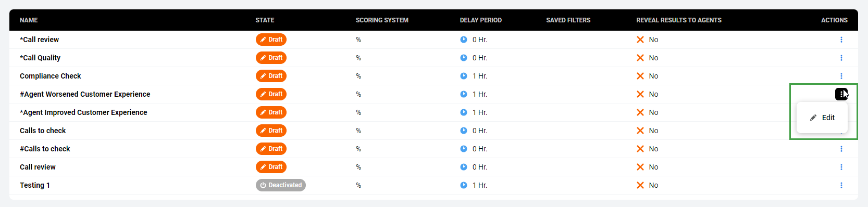Screen dimensions: 868x207
Task: Click the orange X icon for *Call review
Action: click(640, 40)
